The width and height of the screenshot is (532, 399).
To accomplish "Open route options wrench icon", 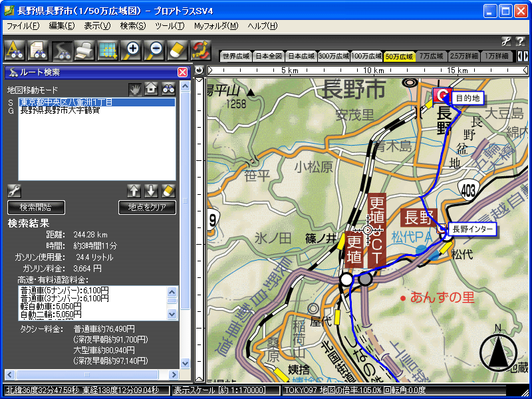I will click(x=14, y=191).
